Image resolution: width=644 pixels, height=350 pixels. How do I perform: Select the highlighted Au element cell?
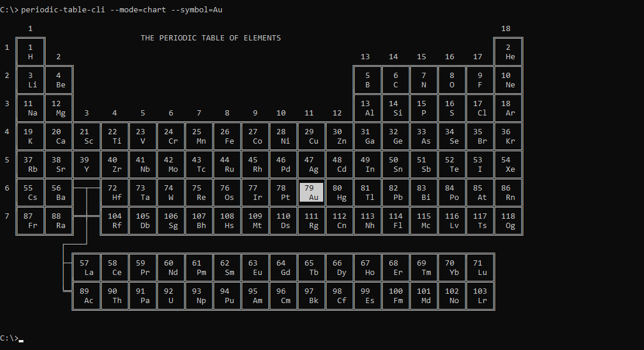[x=311, y=192]
